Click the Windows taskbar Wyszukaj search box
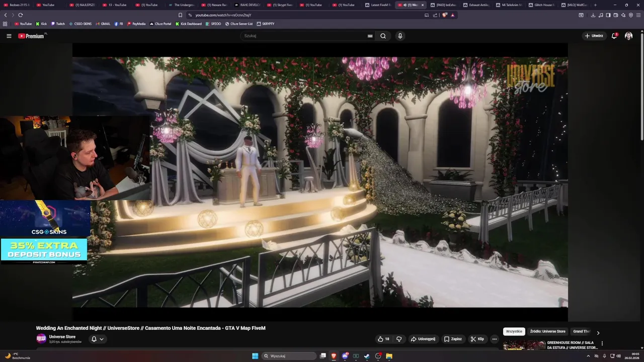 click(289, 356)
